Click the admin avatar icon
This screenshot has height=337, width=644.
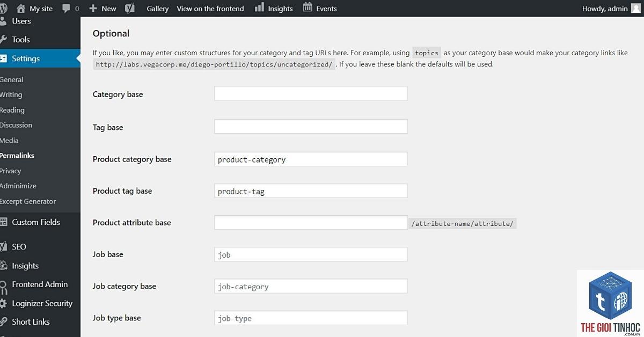click(636, 8)
